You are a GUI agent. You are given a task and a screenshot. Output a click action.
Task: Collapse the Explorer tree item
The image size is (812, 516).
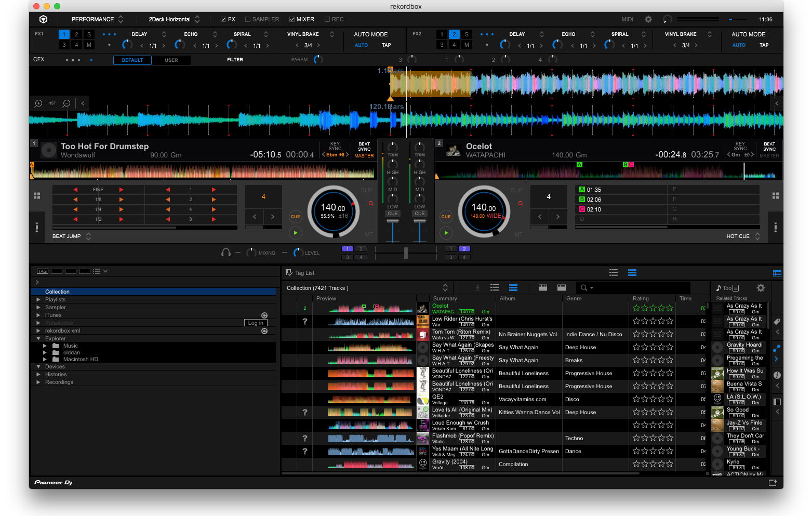[38, 339]
